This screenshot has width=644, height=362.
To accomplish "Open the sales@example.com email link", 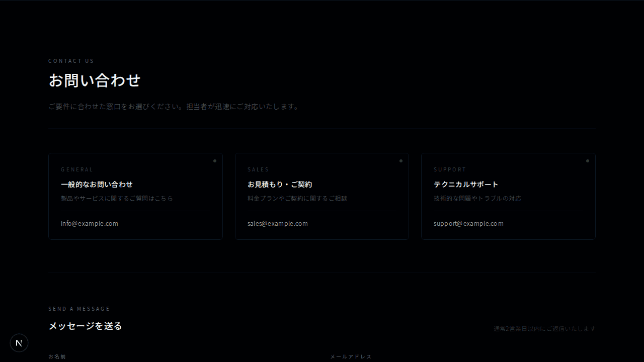I will (x=278, y=223).
